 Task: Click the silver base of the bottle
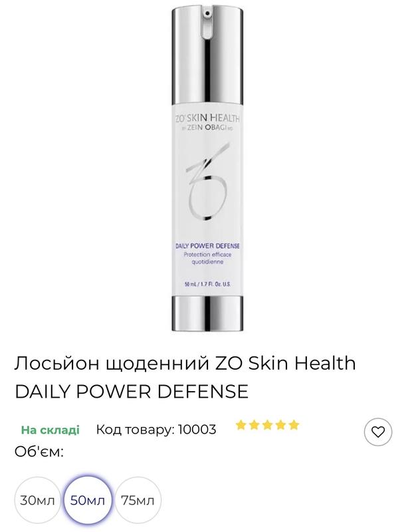coord(207,313)
